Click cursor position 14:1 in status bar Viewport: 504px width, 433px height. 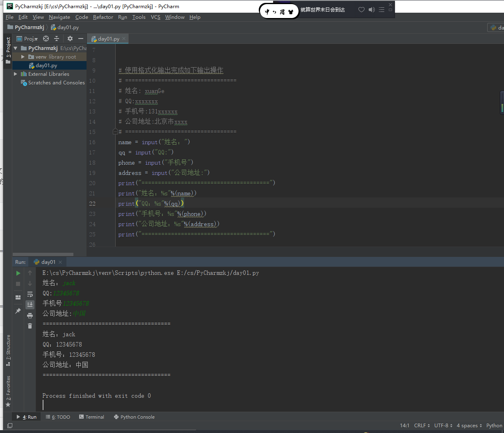404,426
